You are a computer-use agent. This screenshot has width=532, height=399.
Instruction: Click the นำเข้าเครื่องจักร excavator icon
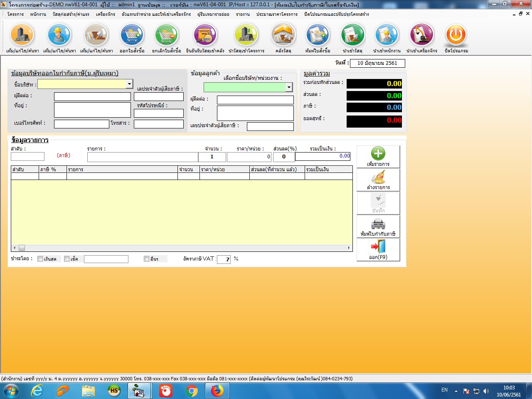422,36
